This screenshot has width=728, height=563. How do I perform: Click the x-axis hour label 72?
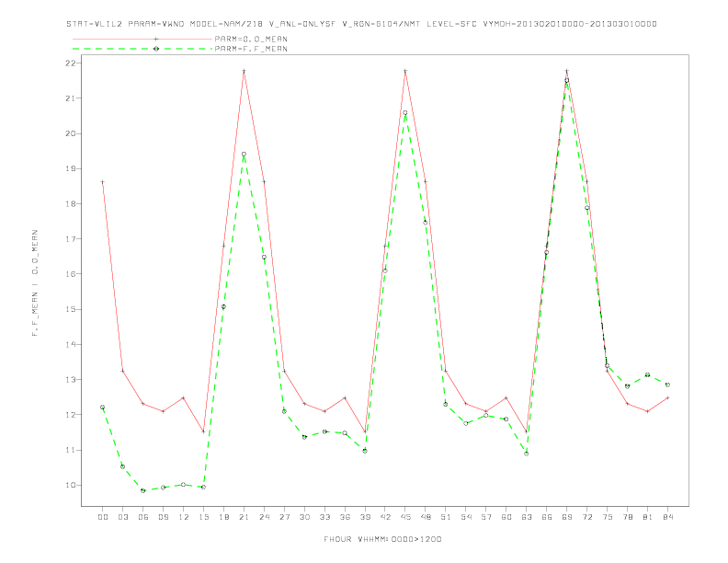586,517
